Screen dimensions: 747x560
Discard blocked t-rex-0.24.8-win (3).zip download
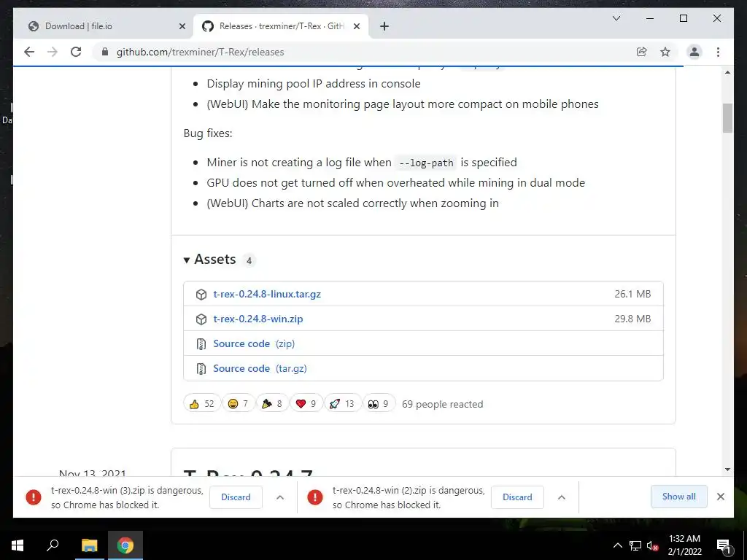coord(236,497)
